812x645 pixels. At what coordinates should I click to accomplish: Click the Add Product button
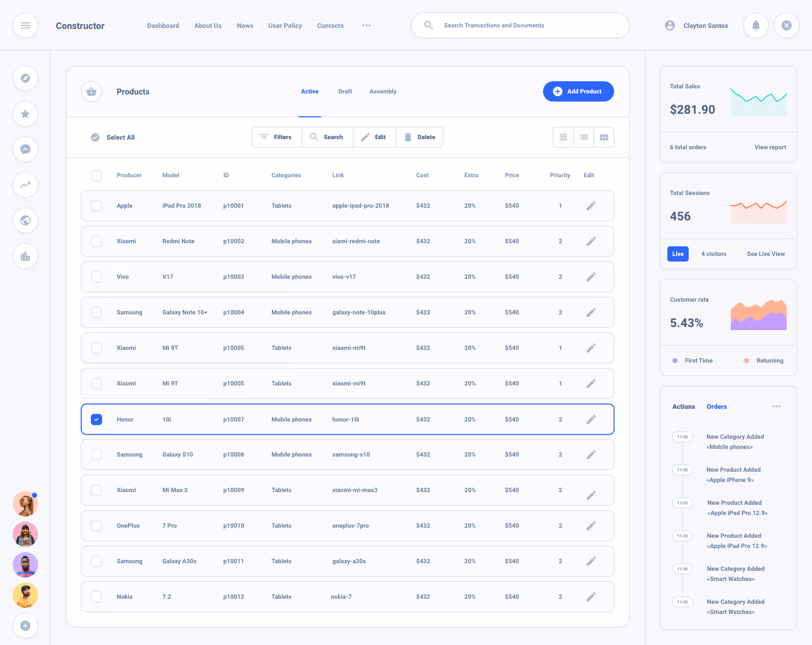click(x=578, y=91)
